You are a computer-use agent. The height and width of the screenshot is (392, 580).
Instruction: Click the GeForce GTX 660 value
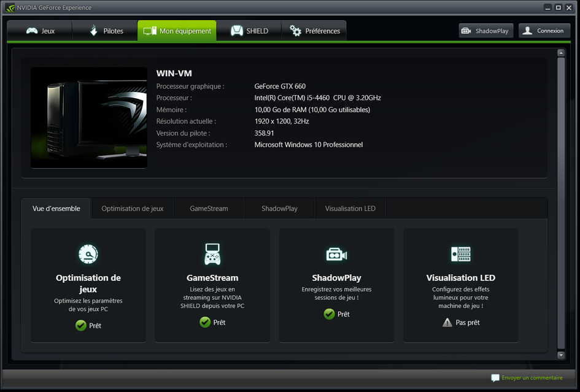(x=280, y=86)
